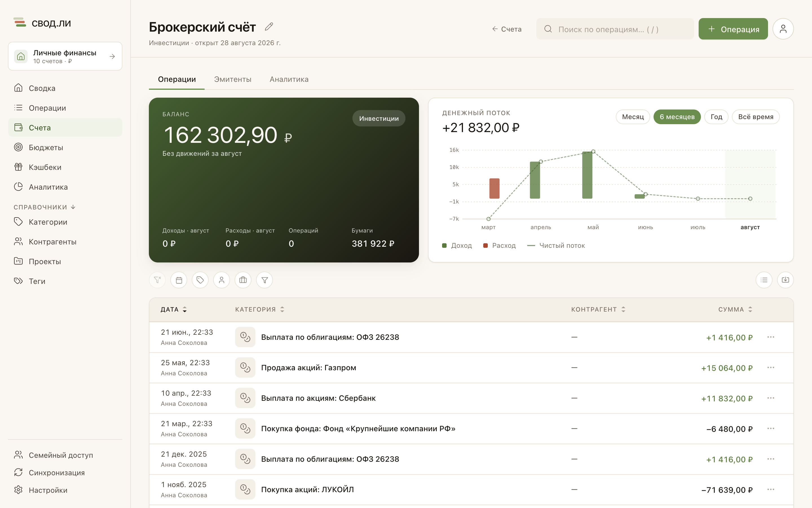Click the export download icon
Viewport: 812px width, 508px height.
tap(785, 280)
